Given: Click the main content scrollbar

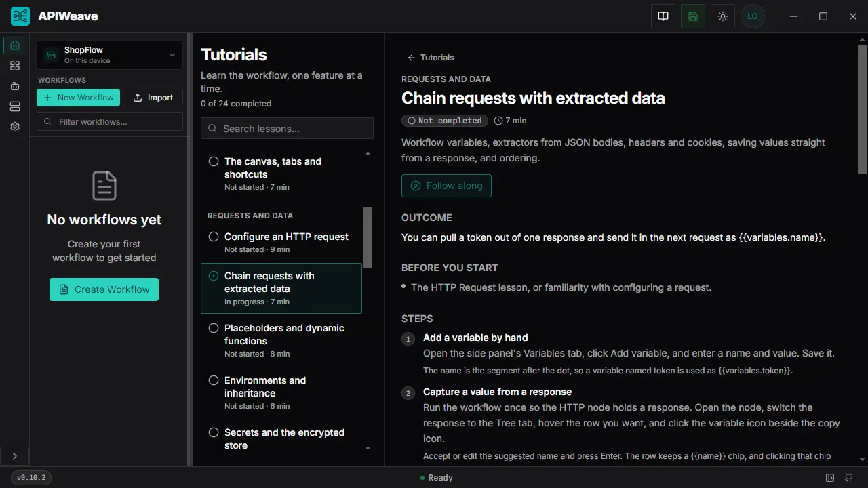Looking at the screenshot, I should (x=863, y=108).
